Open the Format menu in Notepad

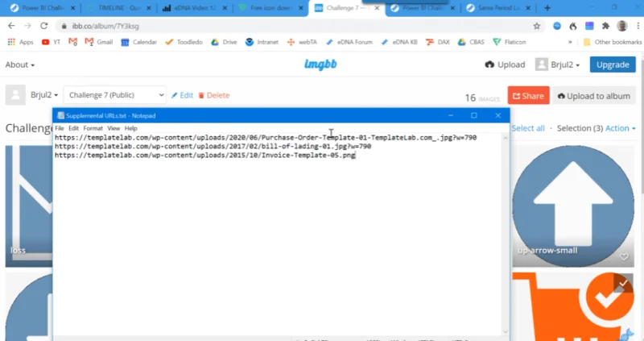tap(93, 128)
